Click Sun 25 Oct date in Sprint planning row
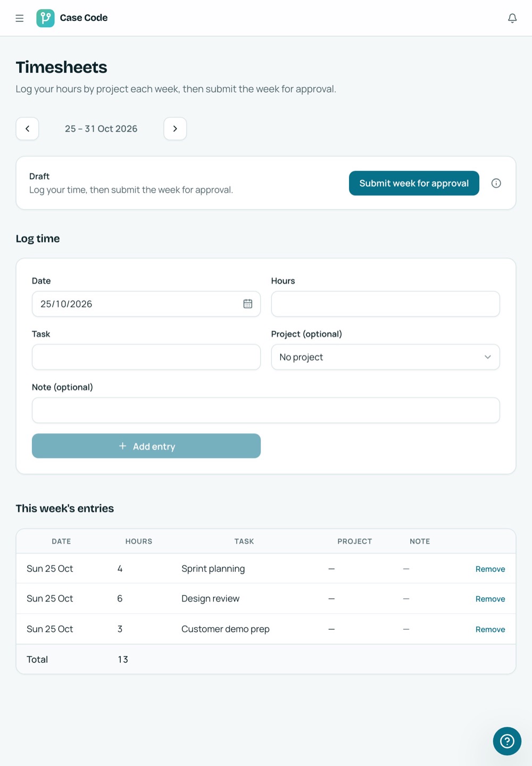This screenshot has width=532, height=766. click(x=50, y=569)
